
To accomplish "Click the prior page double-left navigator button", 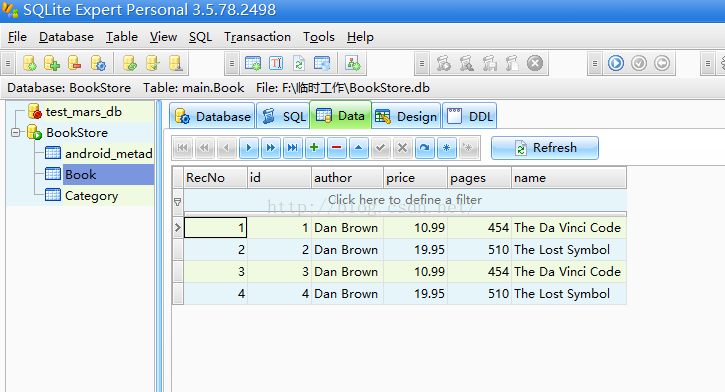I will click(204, 148).
